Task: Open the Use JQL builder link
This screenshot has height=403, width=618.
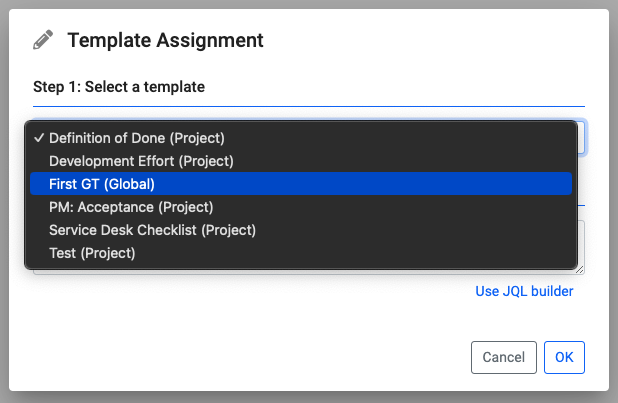Action: click(524, 291)
